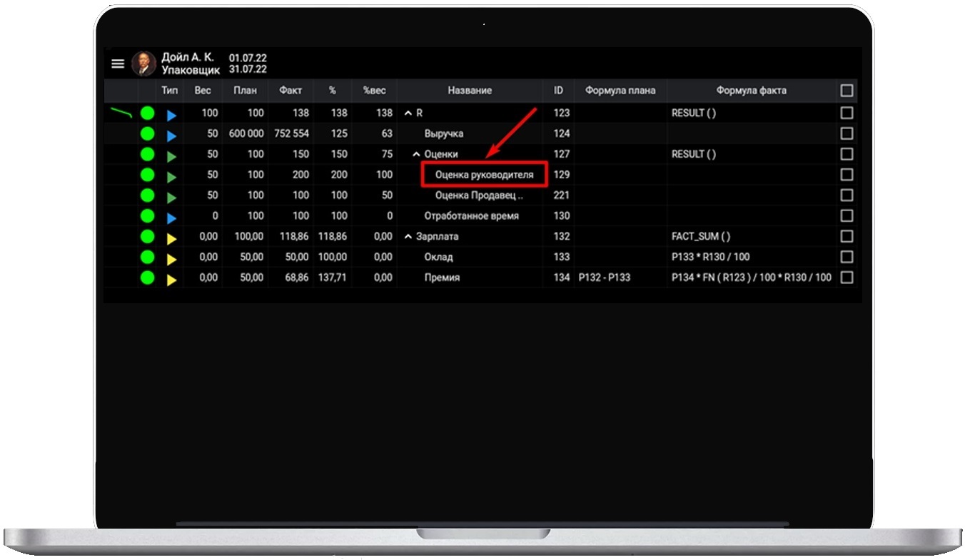Screen dimensions: 965x560
Task: Click the yellow triangle icon in Зарплата row
Action: tap(171, 238)
